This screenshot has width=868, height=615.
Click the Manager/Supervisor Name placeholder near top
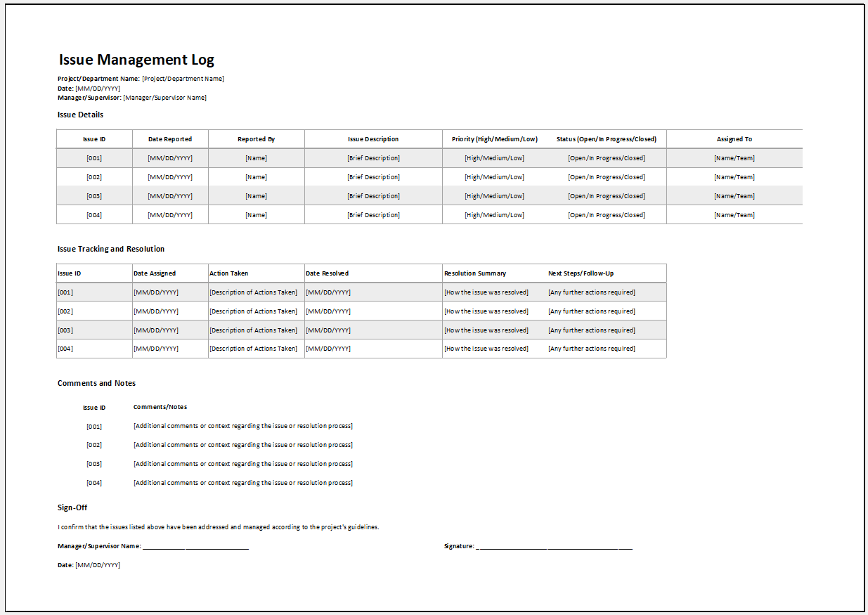click(x=165, y=98)
